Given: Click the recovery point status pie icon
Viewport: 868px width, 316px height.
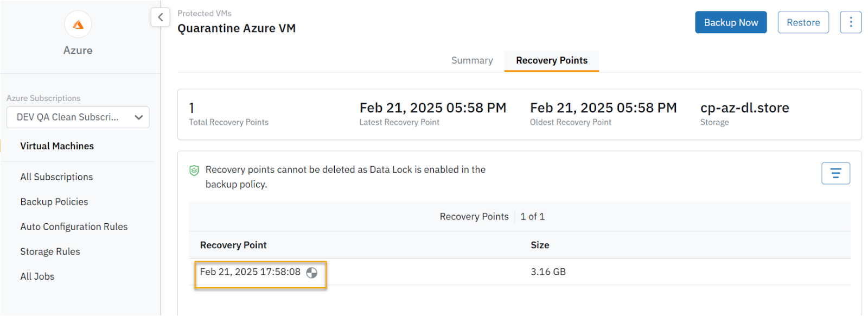Looking at the screenshot, I should 312,273.
